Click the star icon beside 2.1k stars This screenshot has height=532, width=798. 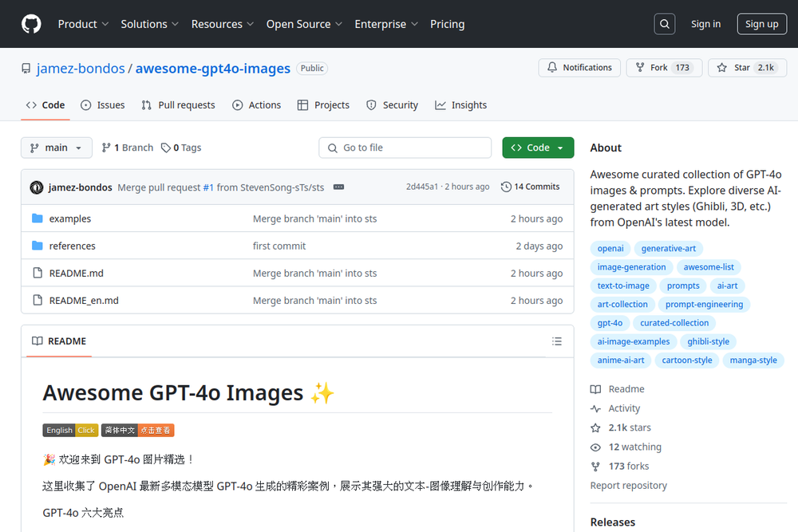tap(595, 428)
